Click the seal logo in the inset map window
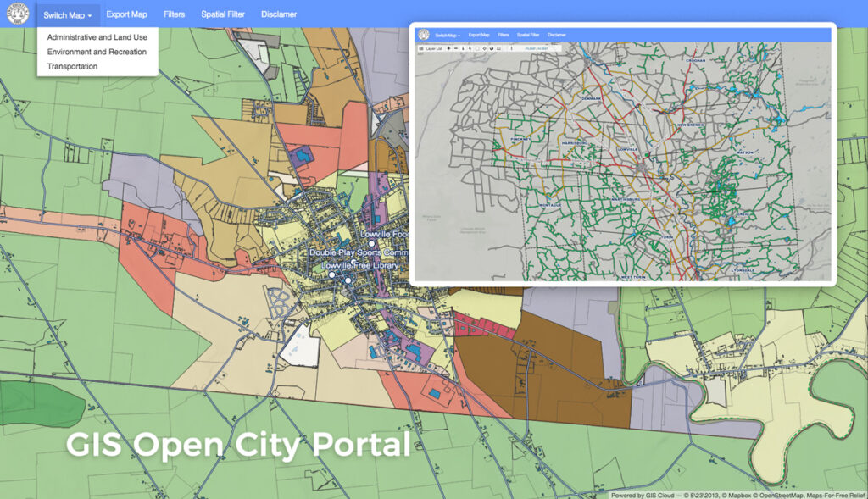 click(424, 34)
